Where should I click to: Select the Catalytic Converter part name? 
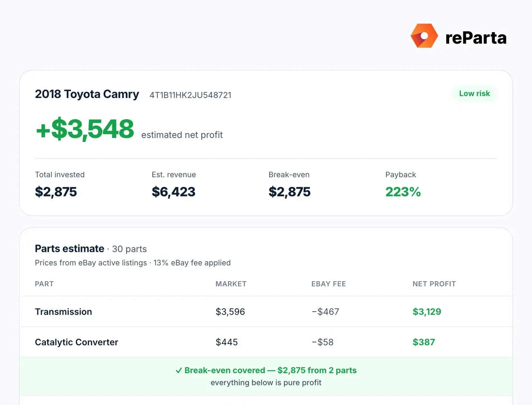(x=76, y=342)
